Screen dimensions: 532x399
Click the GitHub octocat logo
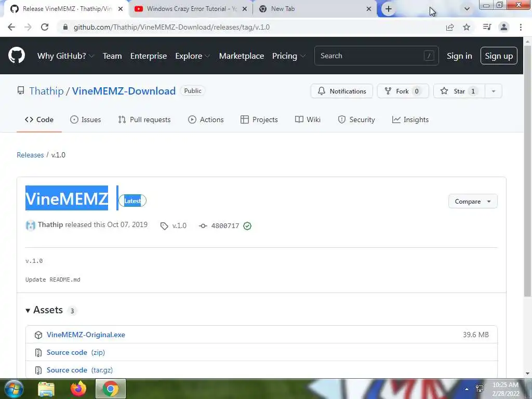pyautogui.click(x=16, y=56)
